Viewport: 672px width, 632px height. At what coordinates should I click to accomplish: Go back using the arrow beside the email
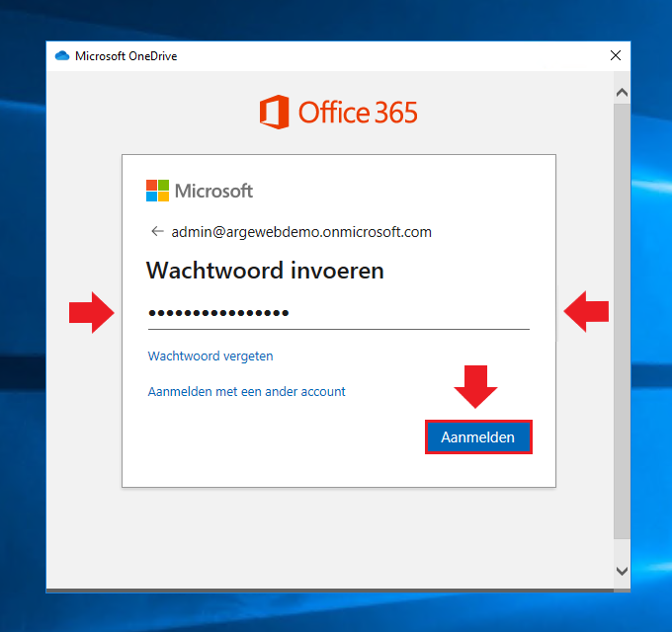pyautogui.click(x=157, y=232)
